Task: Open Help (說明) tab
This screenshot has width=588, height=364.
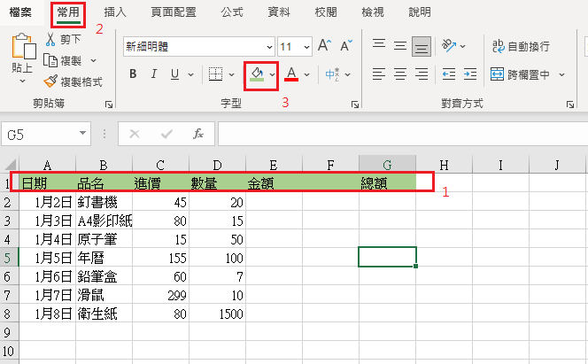Action: (x=419, y=12)
